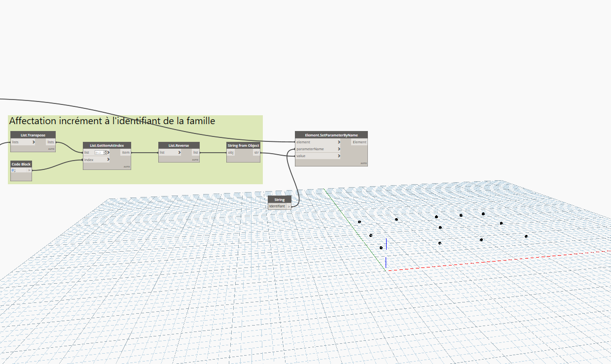The width and height of the screenshot is (611, 364).
Task: Edit the Code Block value field
Action: (x=18, y=170)
